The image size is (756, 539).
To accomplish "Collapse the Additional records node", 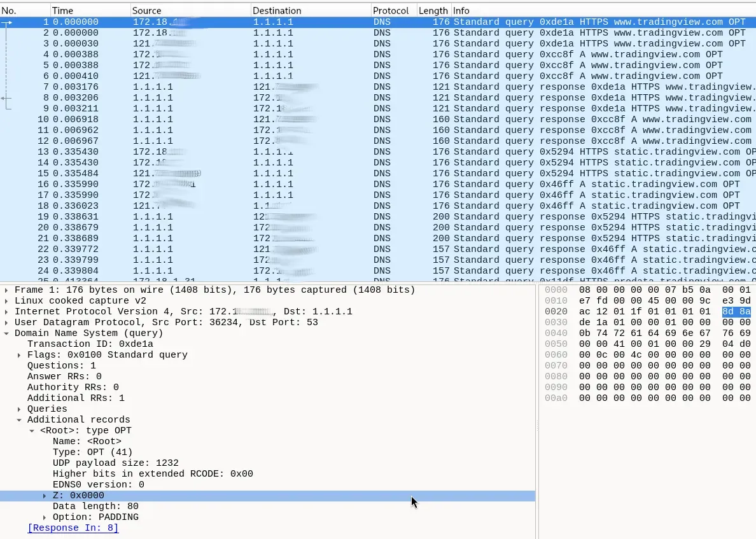I will 19,420.
